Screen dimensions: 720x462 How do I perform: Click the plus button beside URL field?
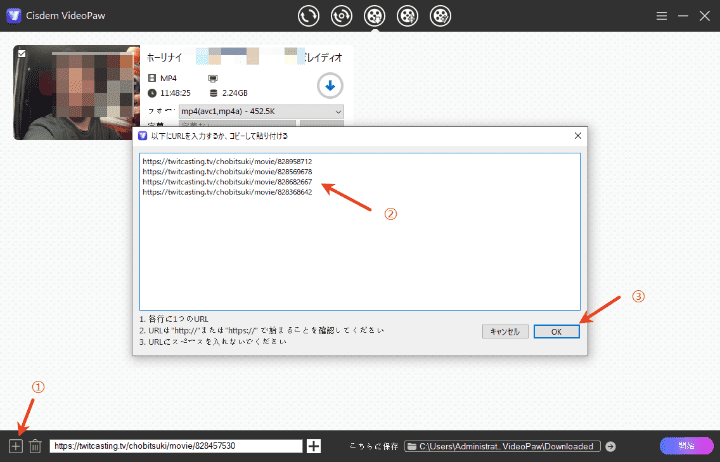click(x=314, y=446)
